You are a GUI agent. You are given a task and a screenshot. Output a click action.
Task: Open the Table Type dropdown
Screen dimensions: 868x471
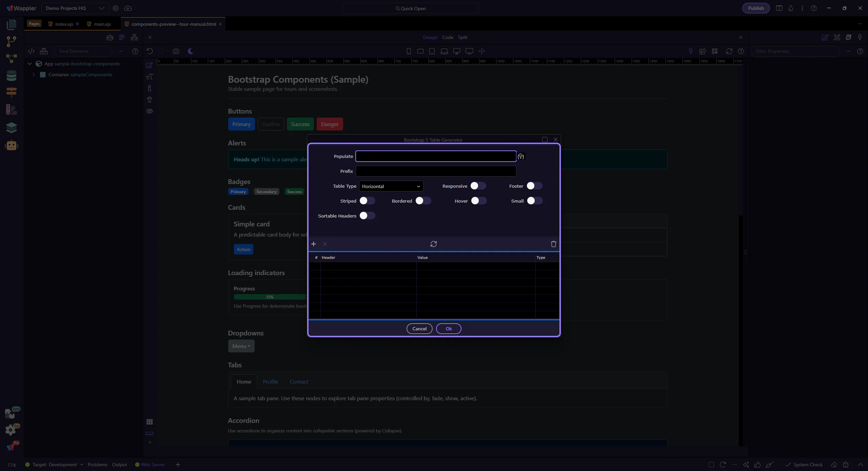(x=391, y=186)
